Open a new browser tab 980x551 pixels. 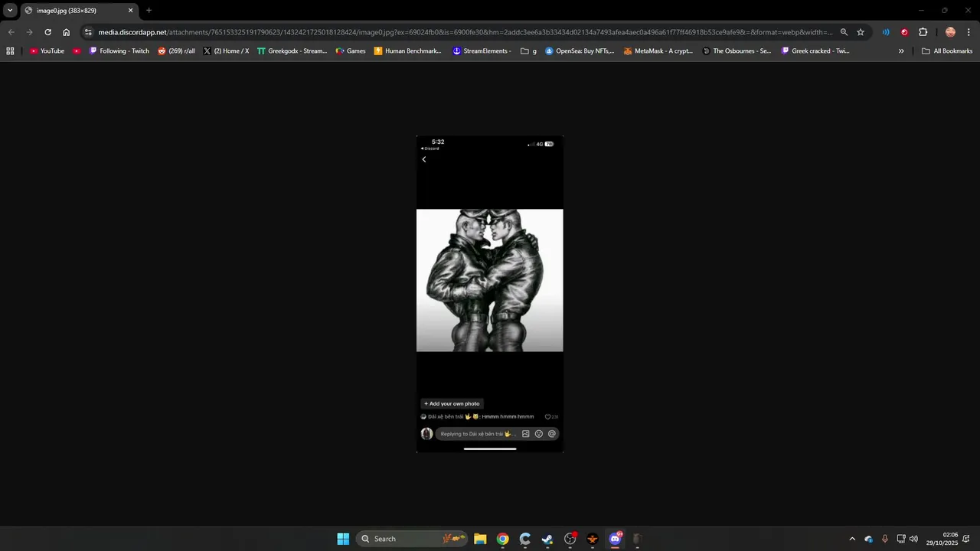[149, 11]
